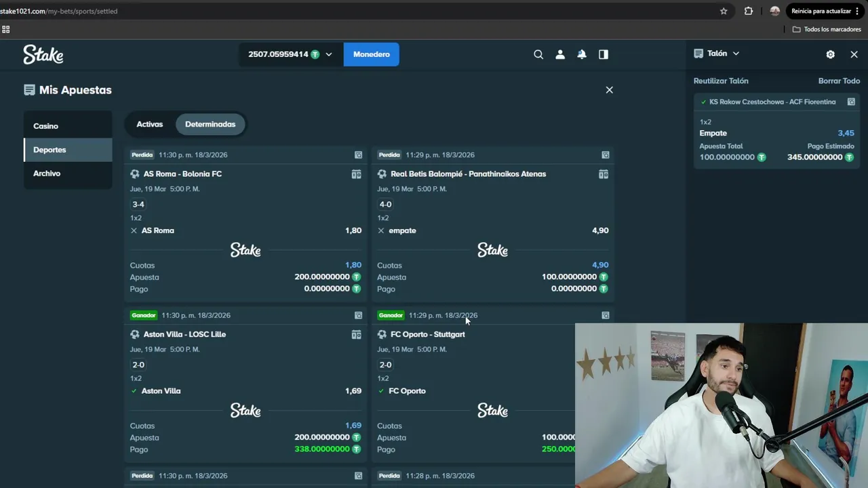Expand the balance currency dropdown
Screen dimensions: 868x488
(329, 54)
